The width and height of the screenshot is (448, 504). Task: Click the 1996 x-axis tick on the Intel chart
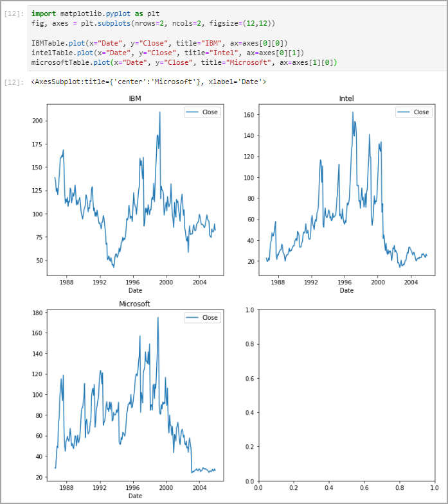tap(345, 282)
